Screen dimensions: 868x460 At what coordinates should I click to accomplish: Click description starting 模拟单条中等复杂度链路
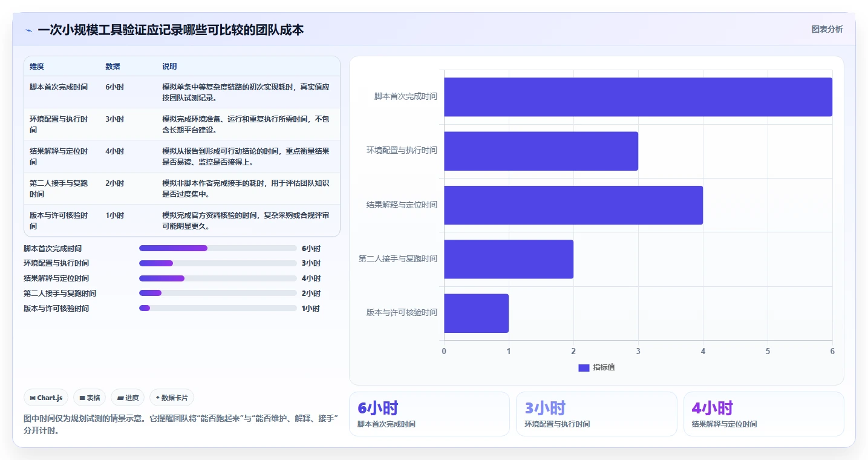click(x=246, y=93)
